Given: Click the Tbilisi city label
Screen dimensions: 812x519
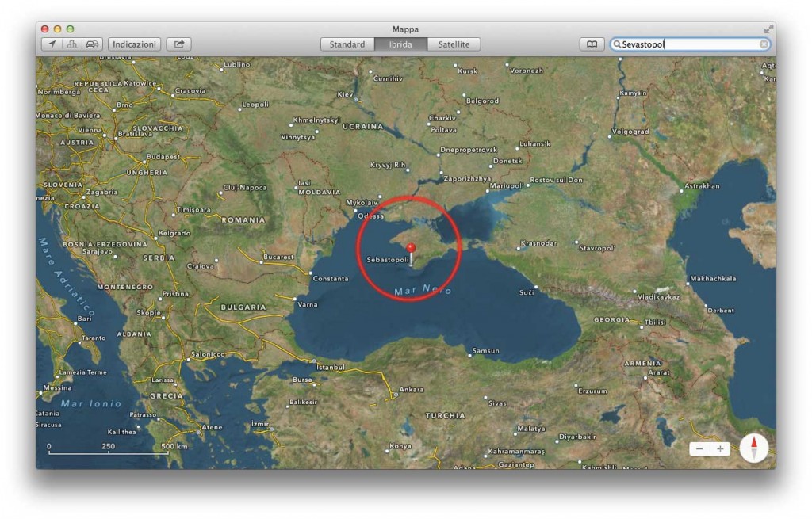Looking at the screenshot, I should (655, 322).
